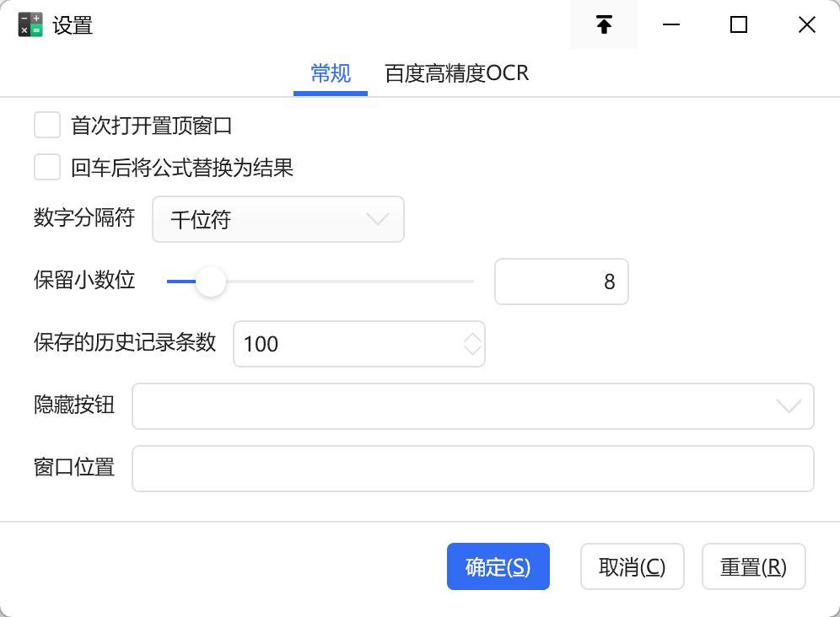Pin the settings window on top
Image resolution: width=840 pixels, height=617 pixels.
point(604,25)
